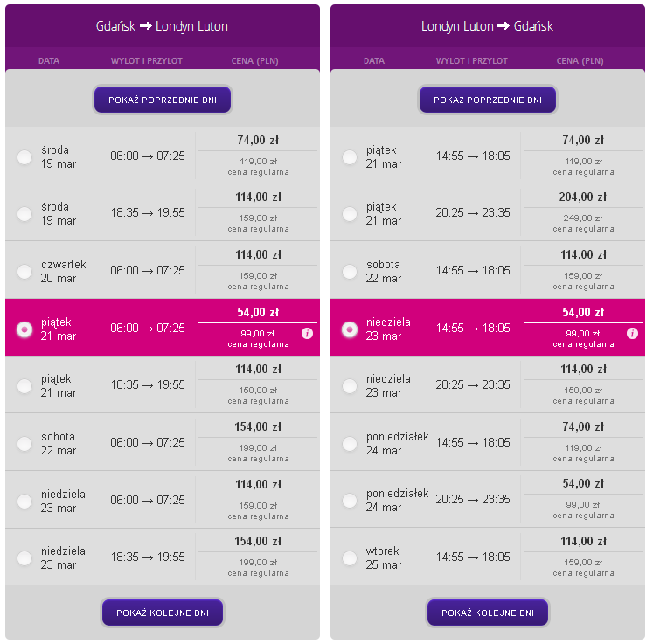
Task: Choose wtorek 25 mar 14:55 return flight
Action: 350,557
